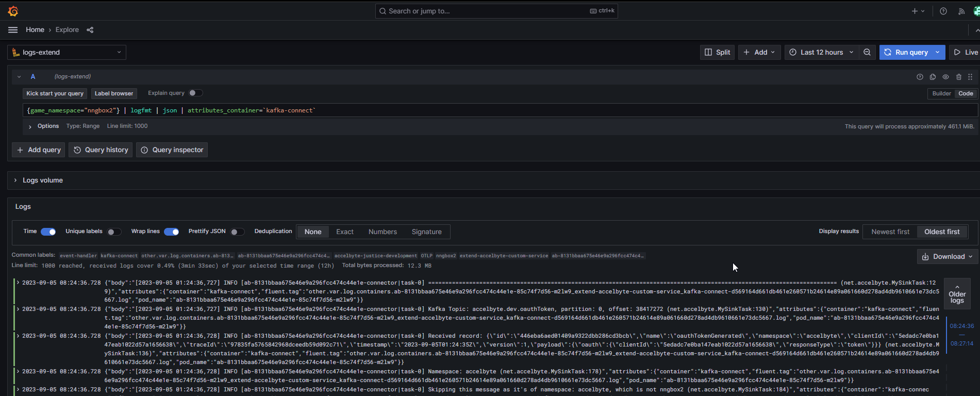
Task: Switch to Builder query mode
Action: click(x=941, y=93)
